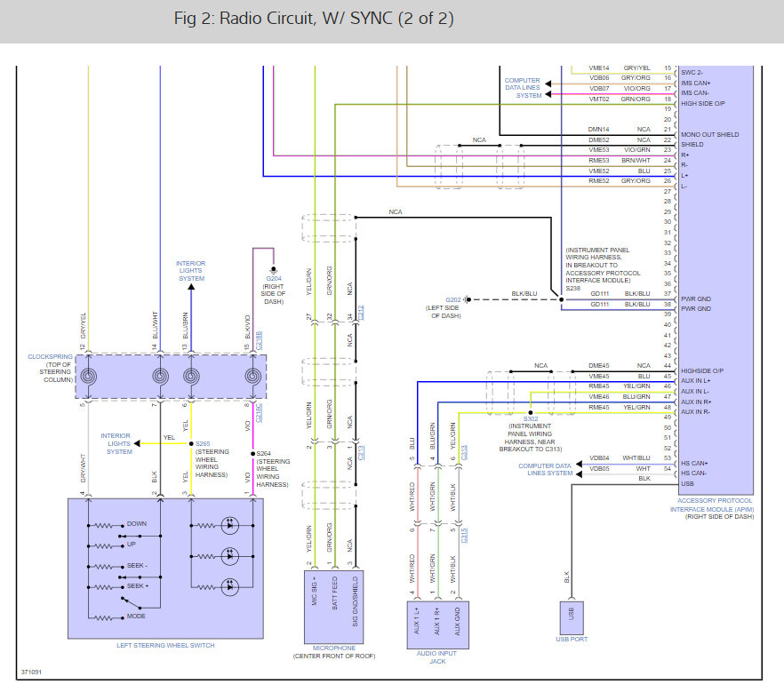Click the clockspring coil under pin 13
The width and height of the screenshot is (784, 700).
[x=191, y=377]
